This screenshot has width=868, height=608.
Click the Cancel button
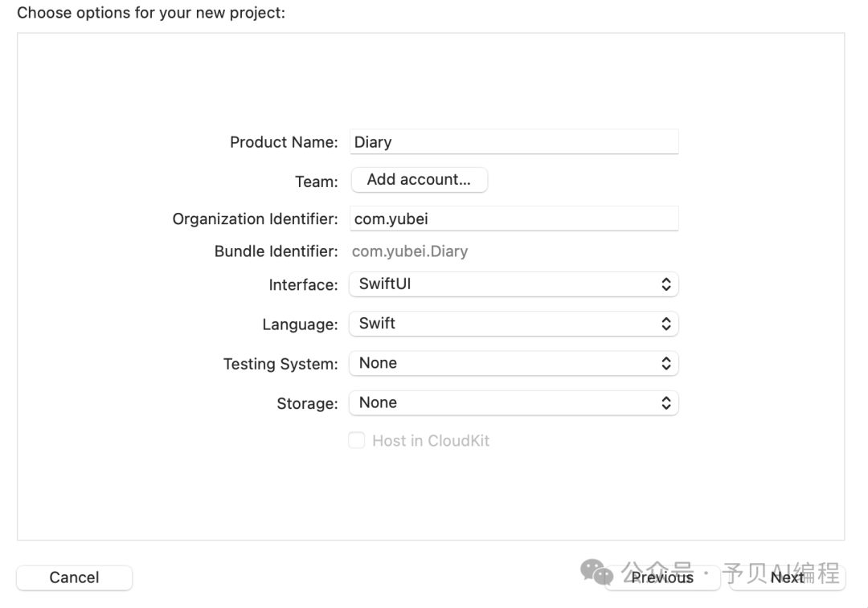tap(74, 577)
